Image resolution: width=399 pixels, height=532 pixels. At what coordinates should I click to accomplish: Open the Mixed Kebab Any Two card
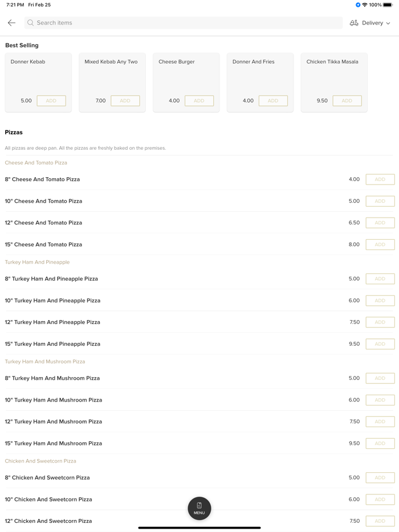112,74
